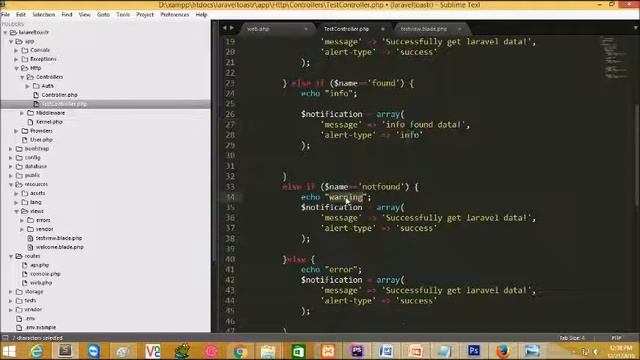Expand the database folder
This screenshot has width=640, height=360.
click(11, 167)
